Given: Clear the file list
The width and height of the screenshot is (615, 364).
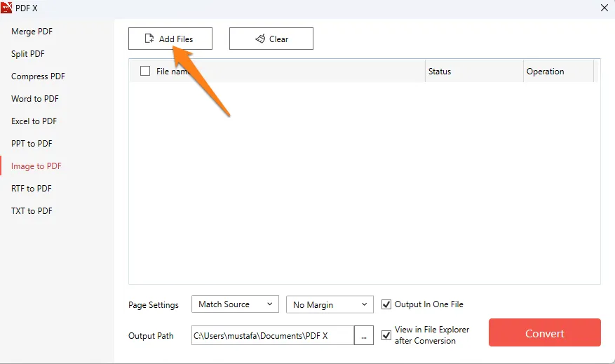Looking at the screenshot, I should pyautogui.click(x=271, y=39).
